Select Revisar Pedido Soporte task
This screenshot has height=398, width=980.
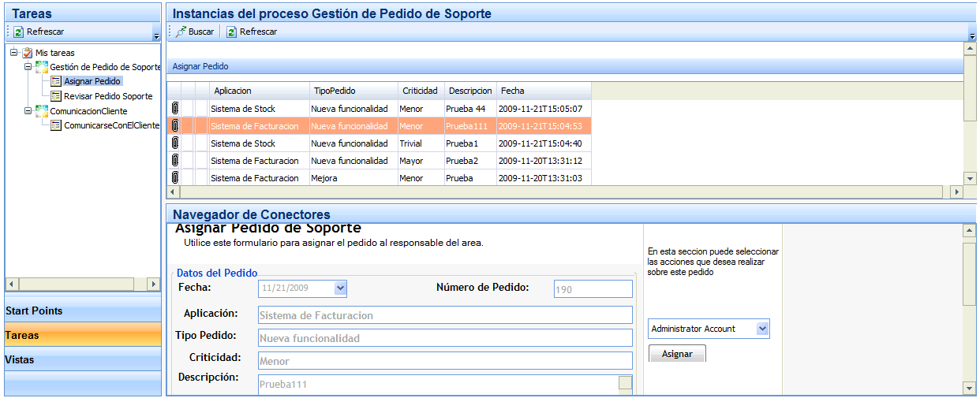(108, 96)
